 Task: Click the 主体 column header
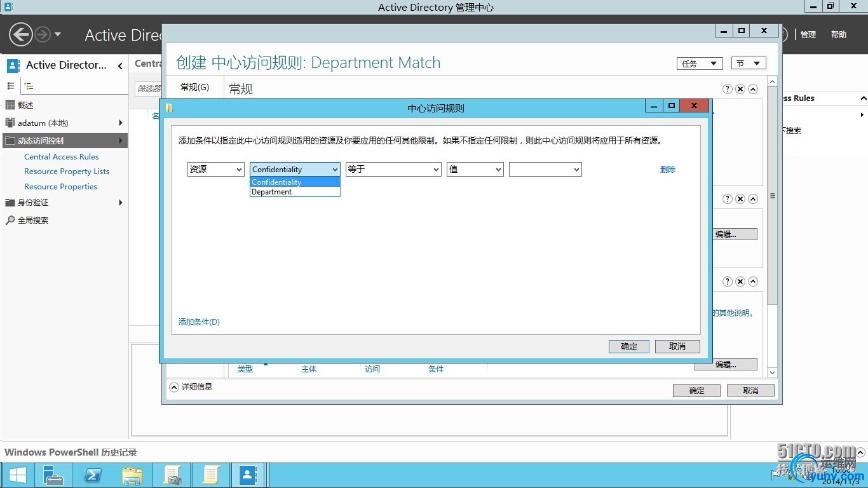coord(309,369)
